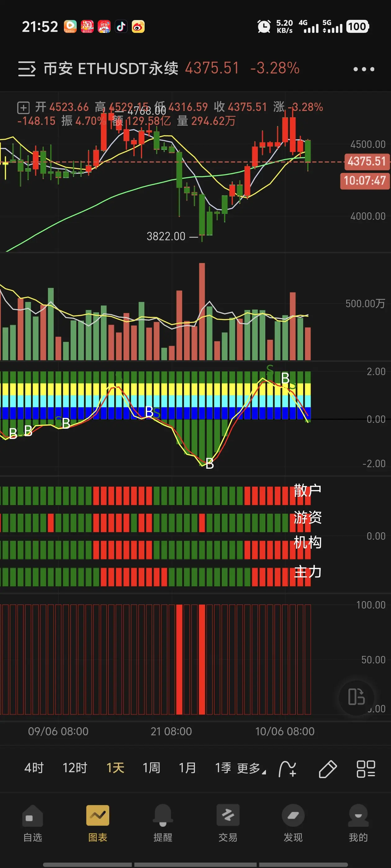Image resolution: width=391 pixels, height=868 pixels.
Task: Activate the pencil drawing tool
Action: [x=328, y=769]
